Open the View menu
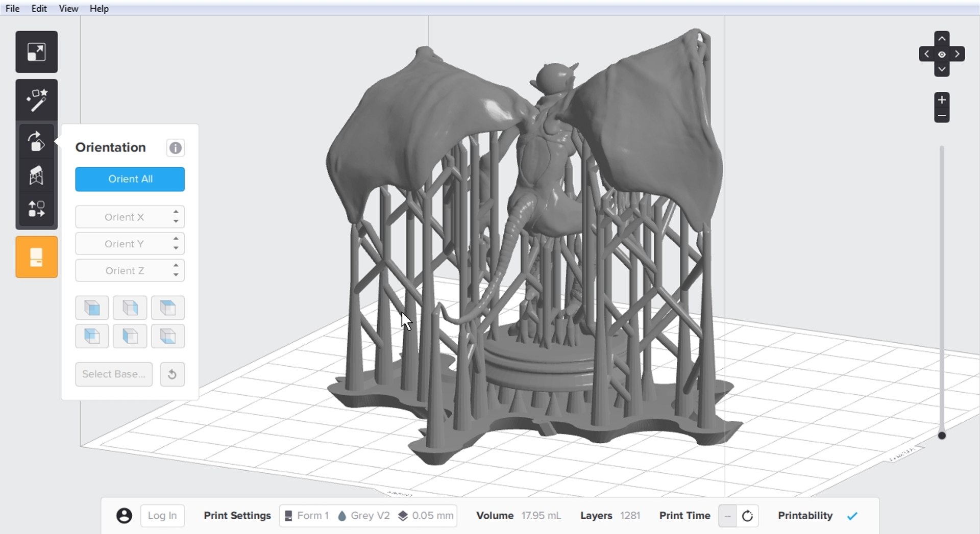Screen dimensions: 980x534 (x=68, y=9)
